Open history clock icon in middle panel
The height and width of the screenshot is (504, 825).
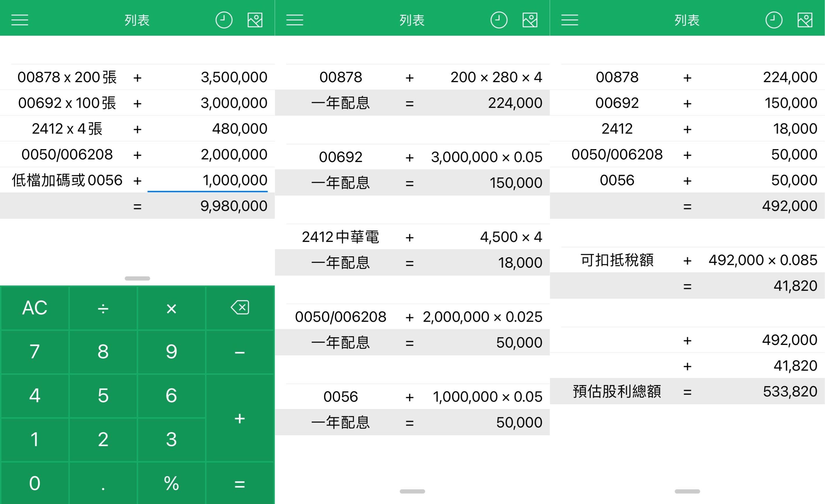pyautogui.click(x=499, y=20)
